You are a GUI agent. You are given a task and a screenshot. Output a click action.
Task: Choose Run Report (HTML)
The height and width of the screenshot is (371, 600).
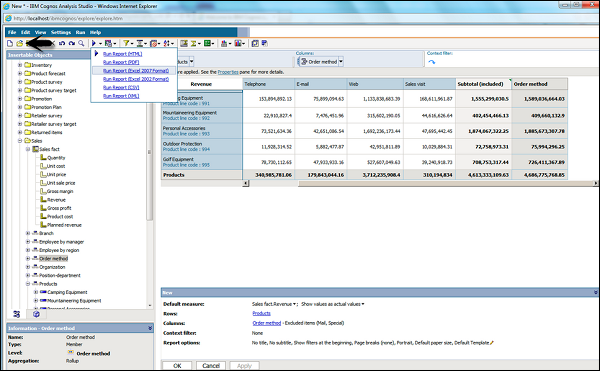point(122,54)
